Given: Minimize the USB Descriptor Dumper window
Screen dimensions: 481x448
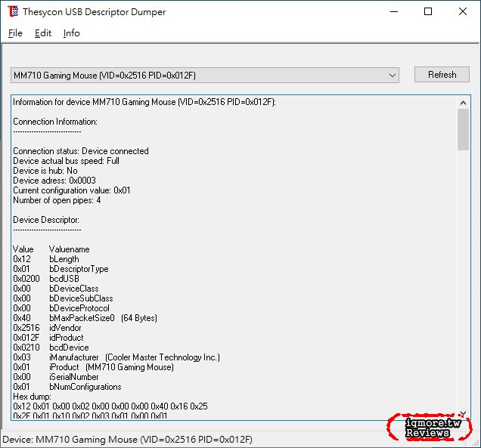Looking at the screenshot, I should 394,11.
